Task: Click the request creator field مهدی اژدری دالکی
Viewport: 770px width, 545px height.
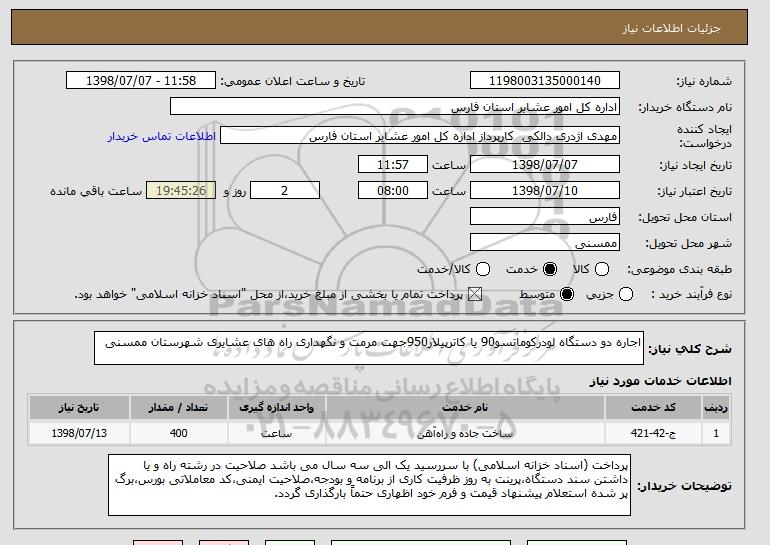Action: (x=420, y=136)
